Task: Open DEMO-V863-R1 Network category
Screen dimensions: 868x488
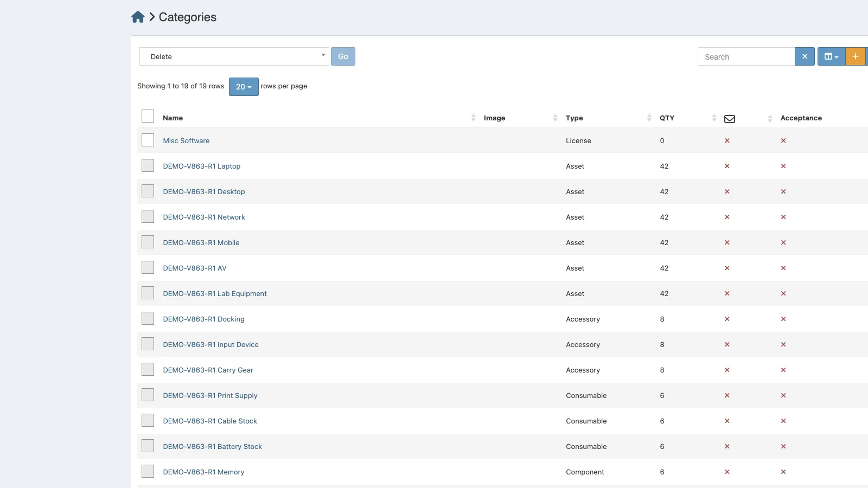Action: 204,217
